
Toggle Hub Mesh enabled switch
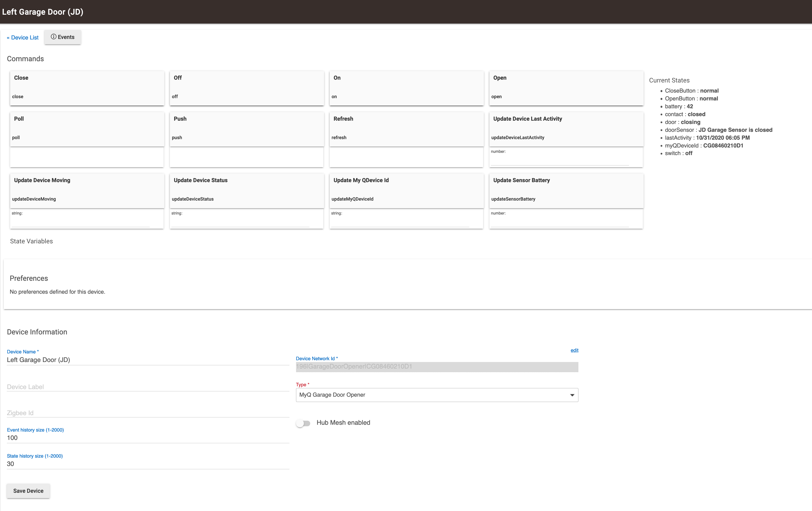coord(303,423)
